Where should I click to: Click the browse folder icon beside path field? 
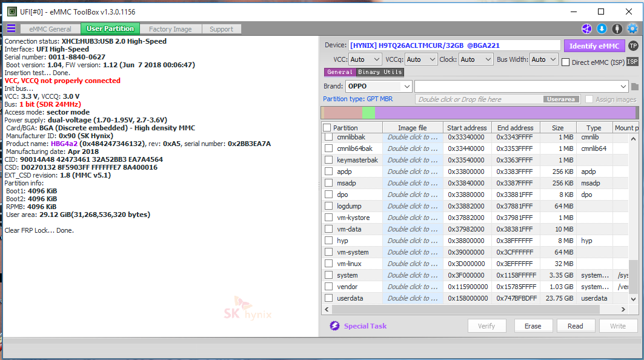(x=634, y=86)
